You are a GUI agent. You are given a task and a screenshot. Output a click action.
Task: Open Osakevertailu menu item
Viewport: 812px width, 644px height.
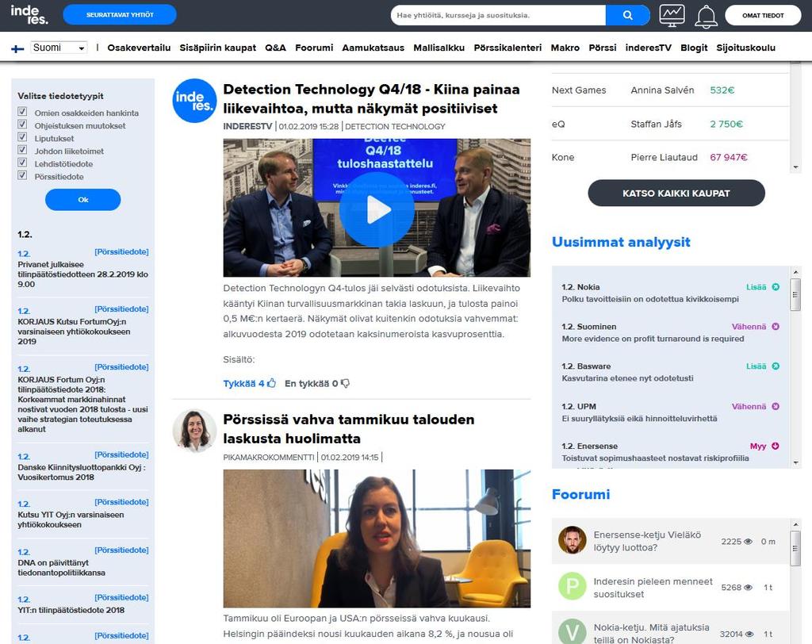tap(139, 48)
